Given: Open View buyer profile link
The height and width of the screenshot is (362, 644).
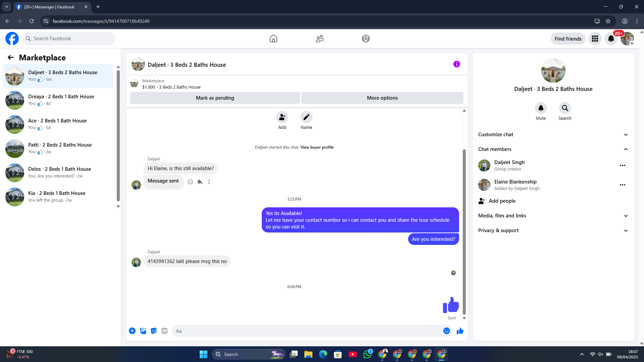Looking at the screenshot, I should [317, 147].
